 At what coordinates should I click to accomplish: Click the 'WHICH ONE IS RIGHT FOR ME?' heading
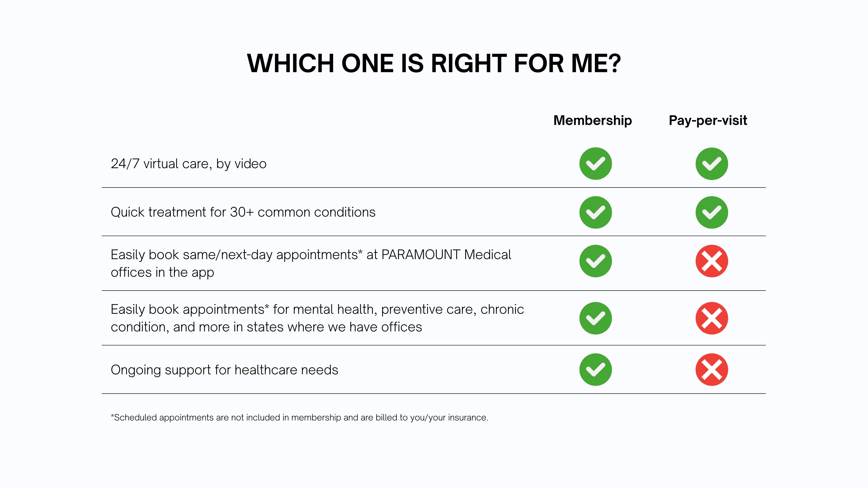tap(434, 63)
